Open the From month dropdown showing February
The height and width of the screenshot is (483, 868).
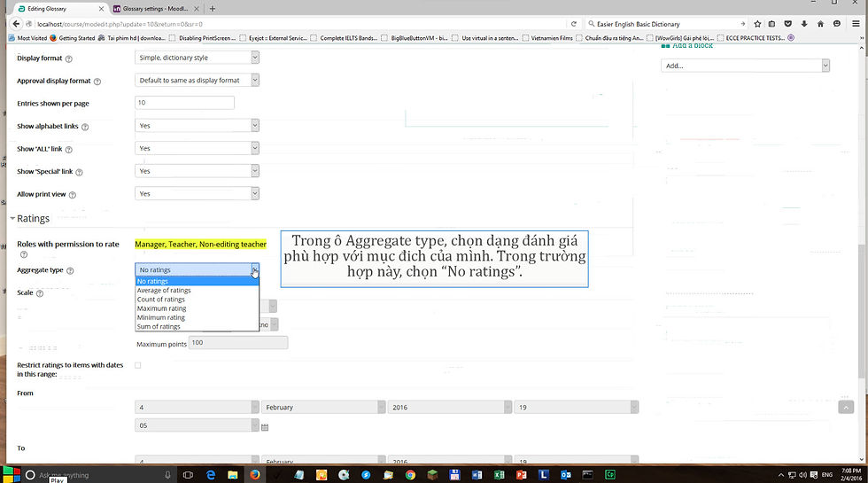323,407
